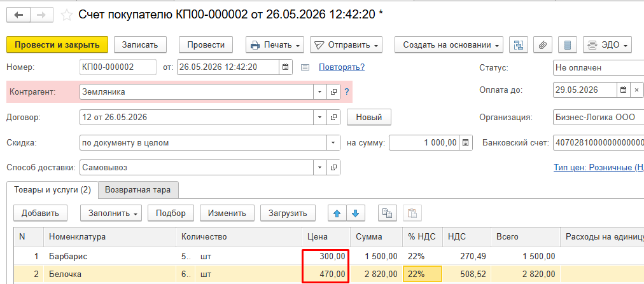Expand Договор dropdown arrow
Image resolution: width=644 pixels, height=284 pixels.
coord(320,117)
